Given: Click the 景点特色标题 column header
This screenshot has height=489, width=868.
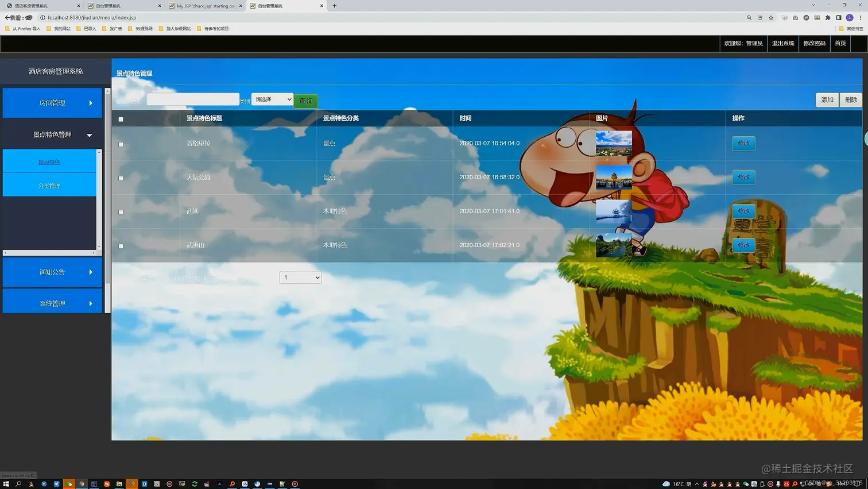Looking at the screenshot, I should [x=204, y=118].
